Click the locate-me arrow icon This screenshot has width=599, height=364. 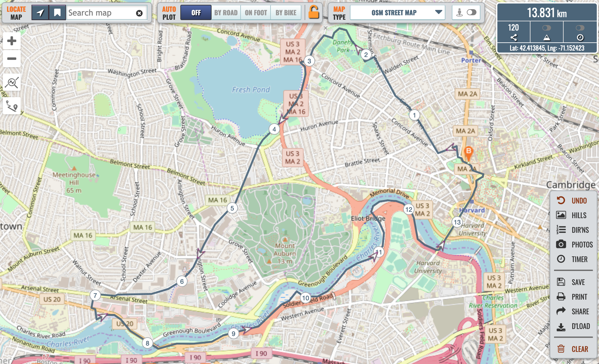[x=40, y=13]
